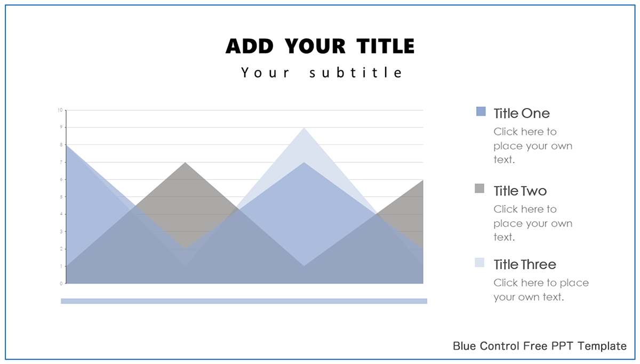Click the y-axis label 10
Screen dimensions: 640x364
tap(60, 110)
